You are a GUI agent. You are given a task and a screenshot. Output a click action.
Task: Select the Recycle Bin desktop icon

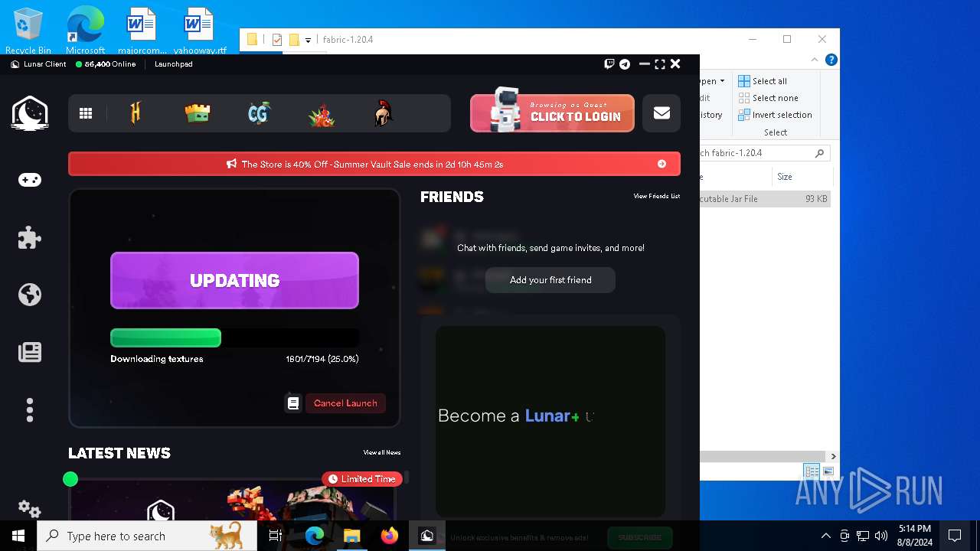pos(28,32)
